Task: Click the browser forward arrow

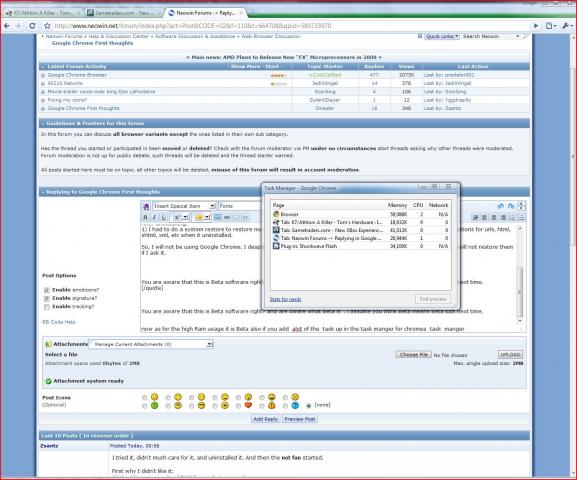Action: pos(19,26)
